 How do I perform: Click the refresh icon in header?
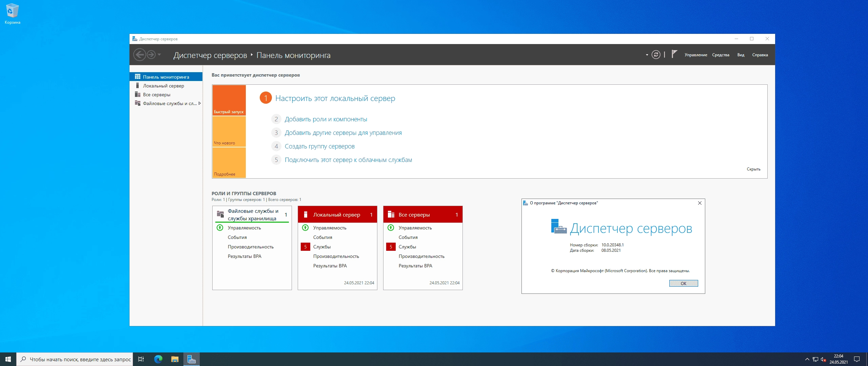click(656, 55)
